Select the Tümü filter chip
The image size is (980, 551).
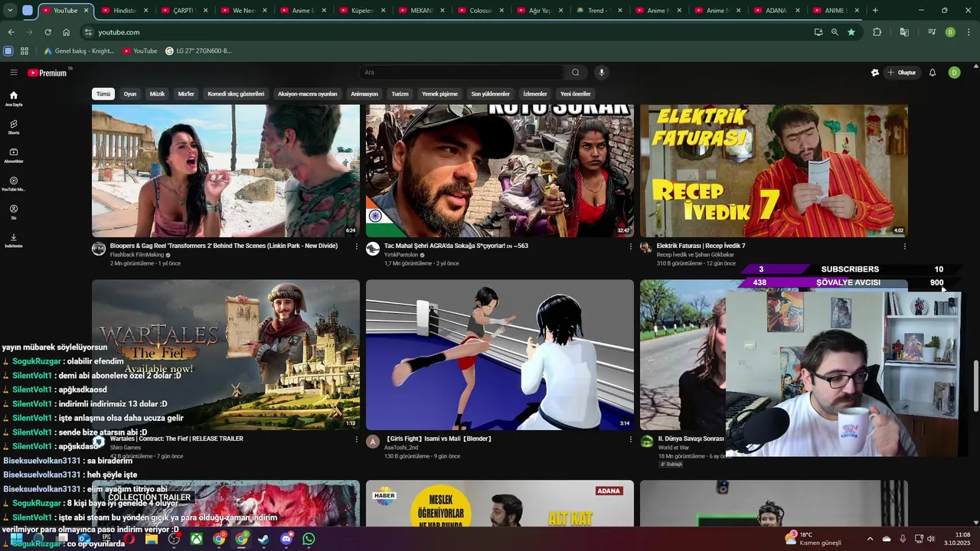pos(103,94)
